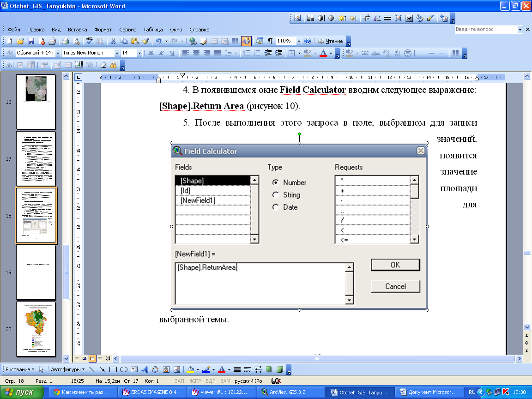Select page 17 thumbnail
Screen dimensions: 532x399
coord(36,158)
